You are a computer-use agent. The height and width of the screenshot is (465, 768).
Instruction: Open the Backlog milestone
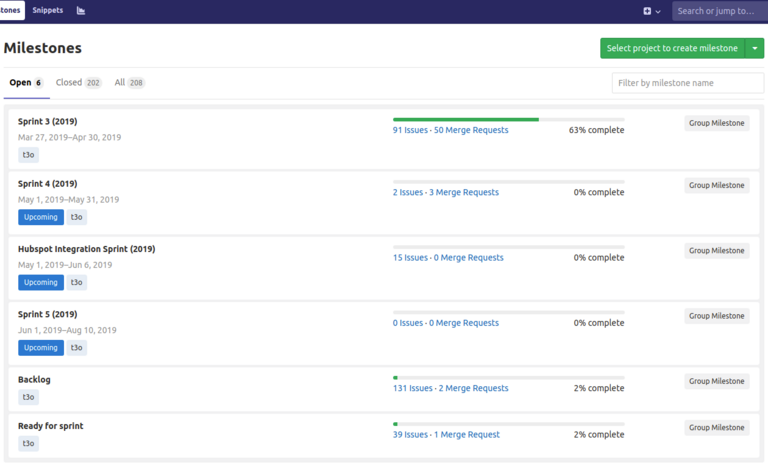34,380
